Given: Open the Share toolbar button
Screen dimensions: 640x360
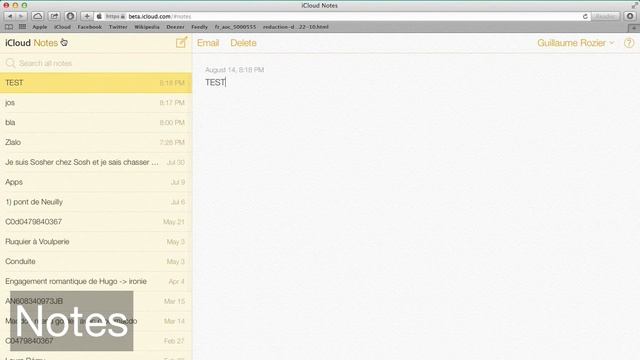Looking at the screenshot, I should click(x=54, y=16).
